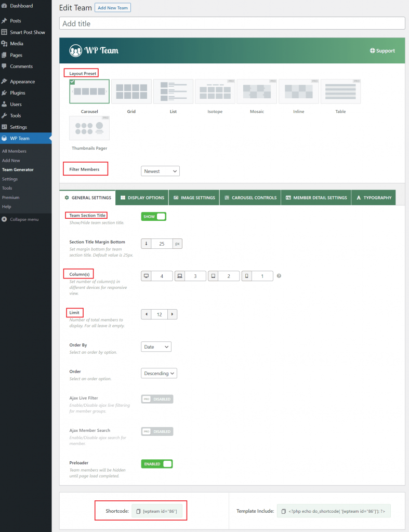Viewport: 409px width, 532px height.
Task: Select the Inline layout preset
Action: (299, 91)
